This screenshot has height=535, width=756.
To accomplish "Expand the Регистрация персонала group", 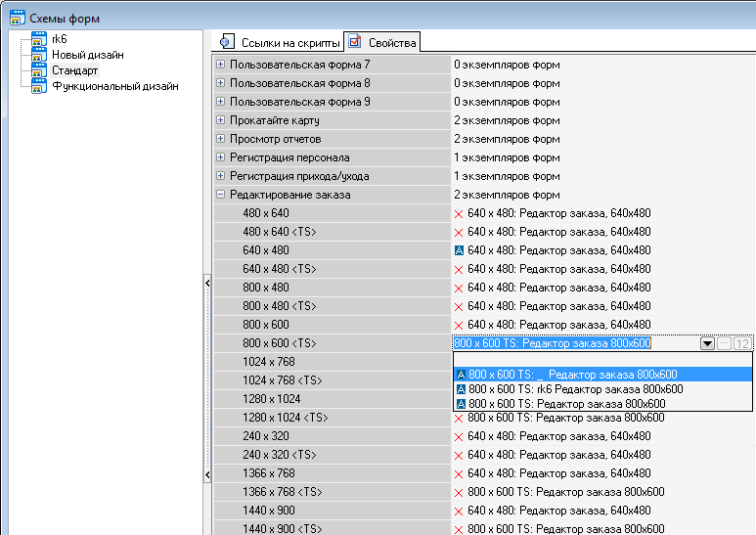I will coord(220,157).
